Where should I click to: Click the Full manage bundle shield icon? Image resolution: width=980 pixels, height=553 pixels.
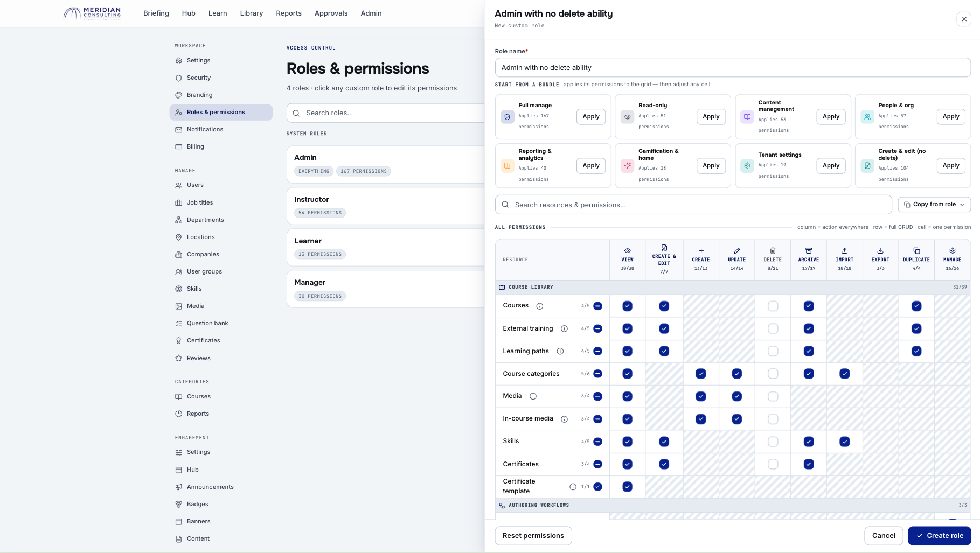(508, 117)
